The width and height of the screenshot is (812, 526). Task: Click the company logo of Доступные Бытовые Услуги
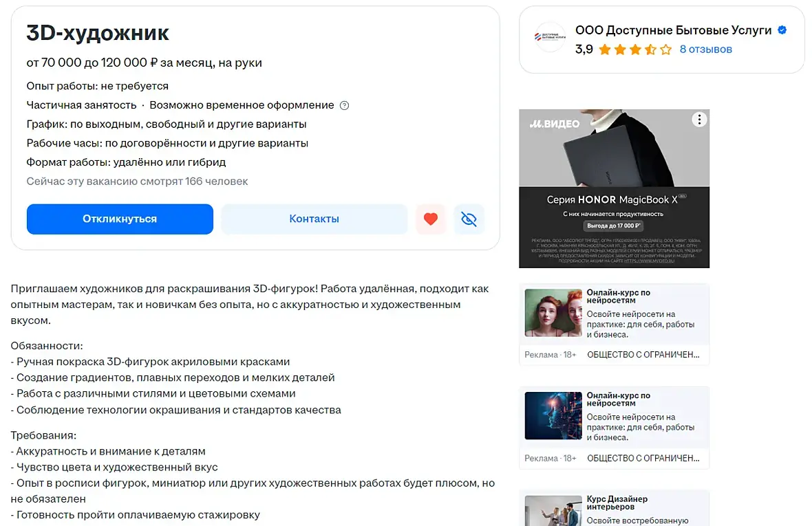point(549,37)
